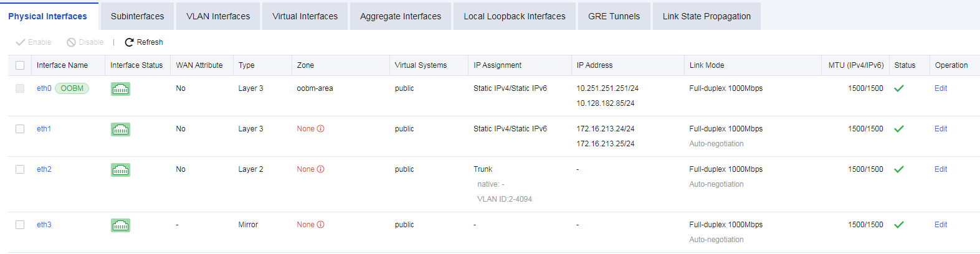The image size is (980, 254).
Task: Select the eth1 row checkbox
Action: click(20, 129)
